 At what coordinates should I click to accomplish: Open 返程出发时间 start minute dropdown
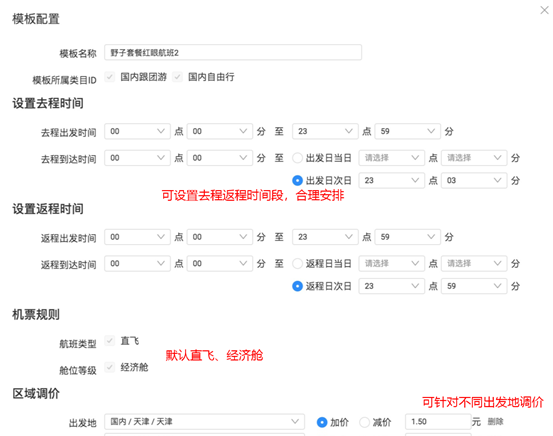click(x=220, y=237)
